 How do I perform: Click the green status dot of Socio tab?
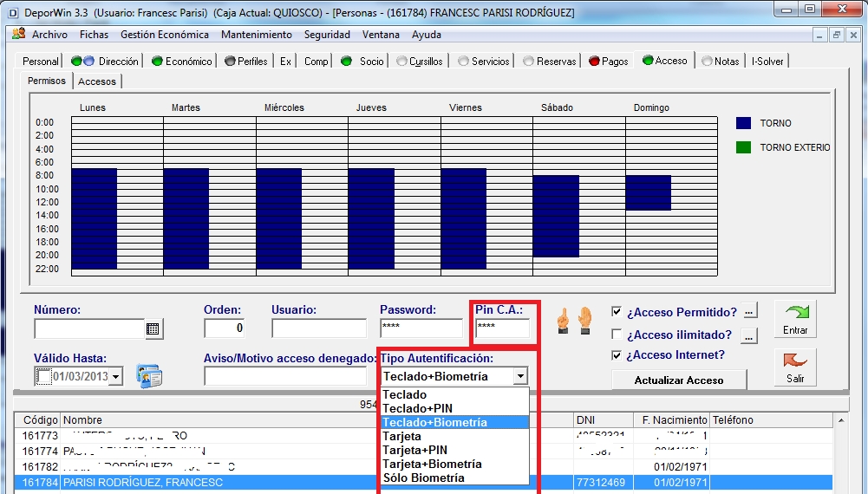pyautogui.click(x=347, y=61)
